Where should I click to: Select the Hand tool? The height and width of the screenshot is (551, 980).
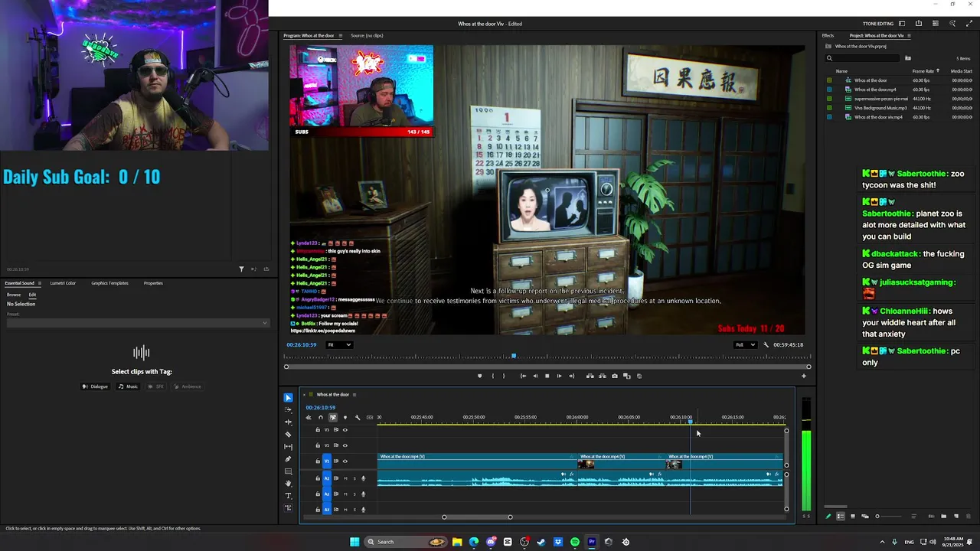click(x=288, y=483)
